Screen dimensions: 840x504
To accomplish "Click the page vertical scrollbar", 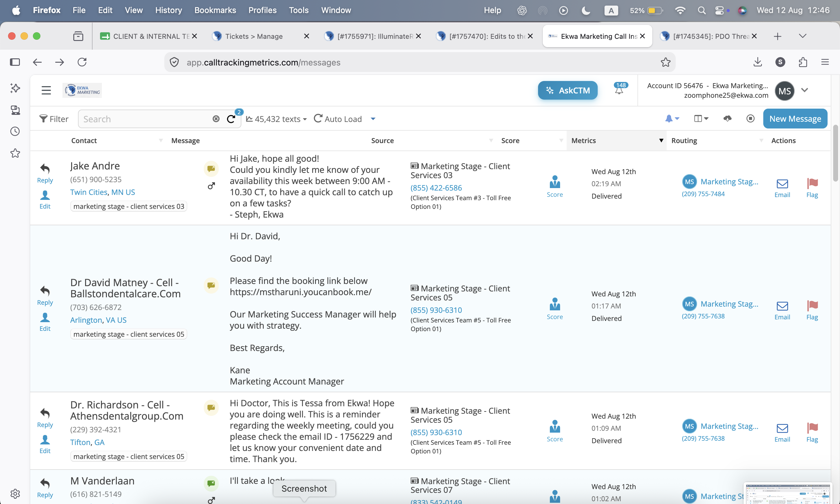I will tap(836, 153).
